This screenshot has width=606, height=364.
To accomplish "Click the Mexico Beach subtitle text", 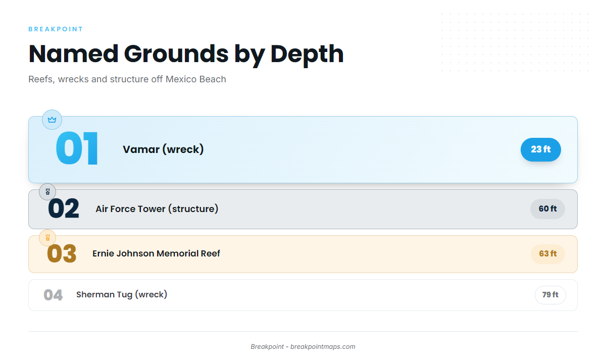I will point(127,79).
